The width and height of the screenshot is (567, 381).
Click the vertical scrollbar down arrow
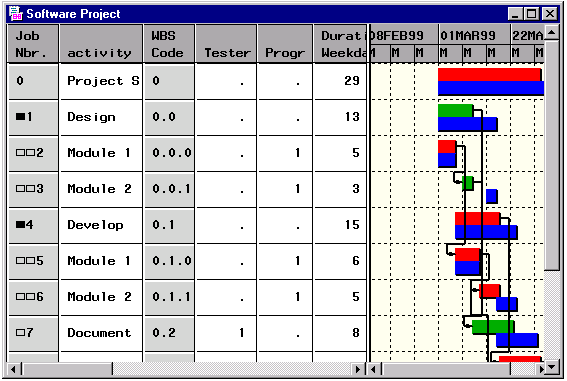[x=552, y=368]
